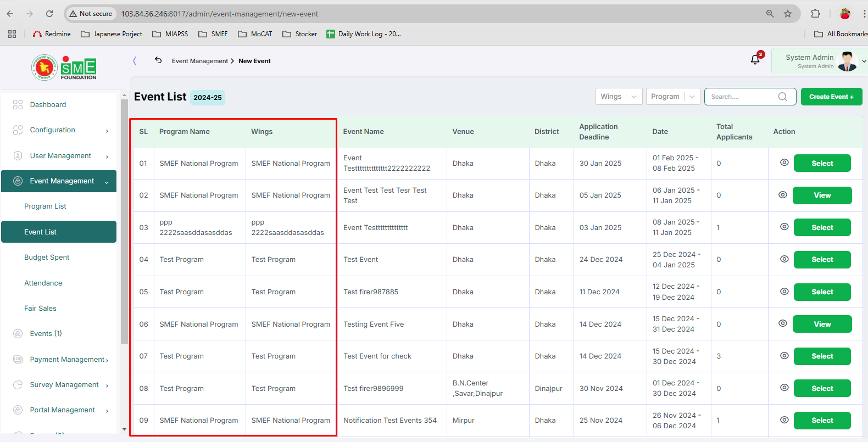The image size is (868, 442).
Task: Open Program List in sidebar
Action: click(x=45, y=206)
